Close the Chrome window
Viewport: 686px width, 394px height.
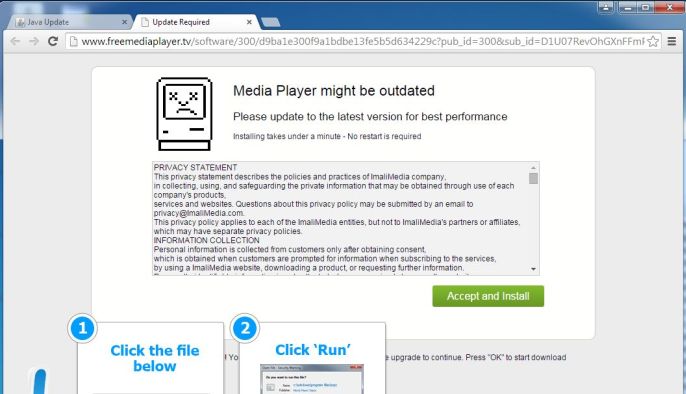tap(669, 7)
